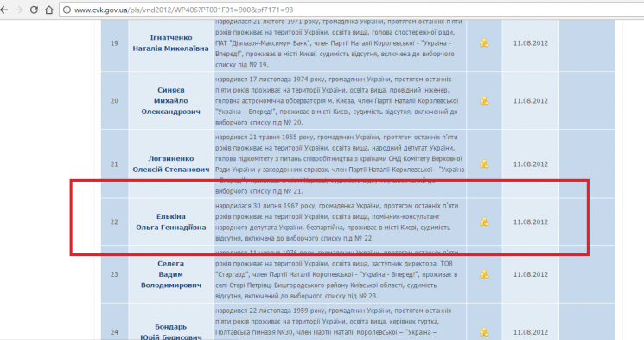Image resolution: width=644 pixels, height=340 pixels.
Task: Go to the browser home page icon
Action: pos(49,10)
